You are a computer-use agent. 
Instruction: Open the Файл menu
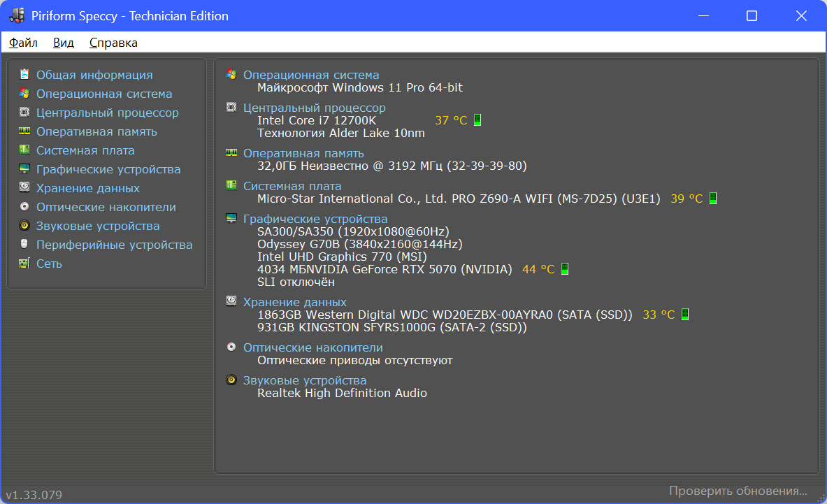pos(23,43)
